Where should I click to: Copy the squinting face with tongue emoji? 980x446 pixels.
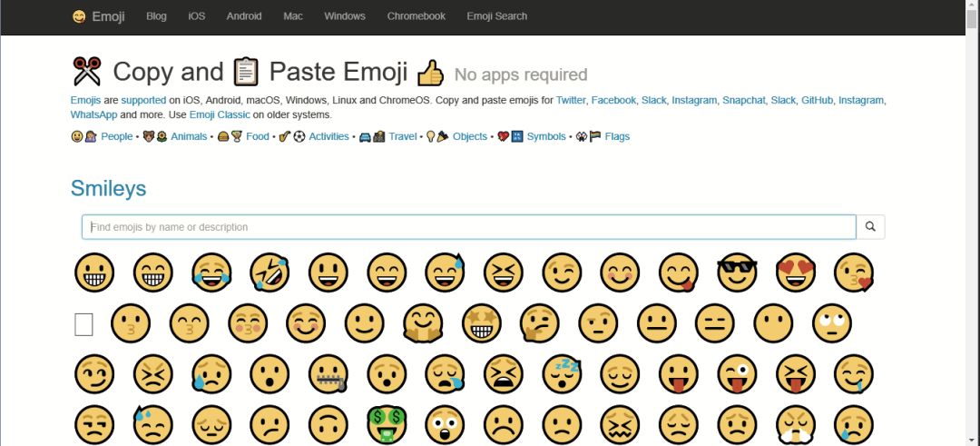click(x=796, y=374)
